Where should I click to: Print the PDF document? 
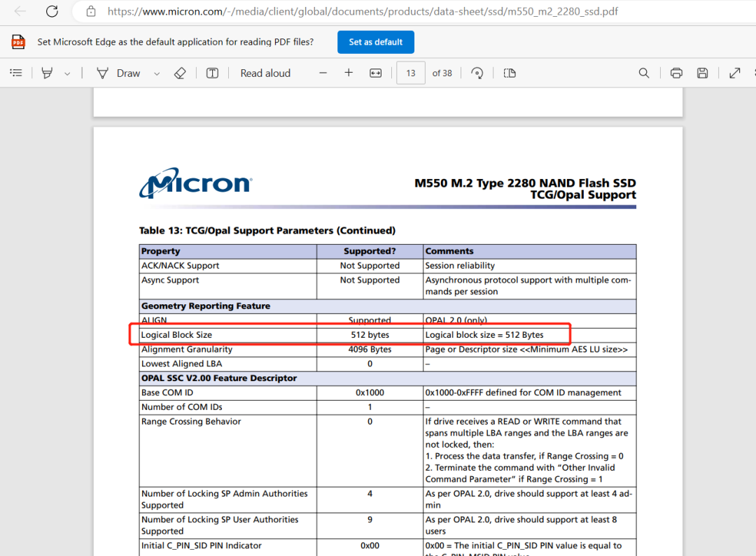pyautogui.click(x=676, y=73)
